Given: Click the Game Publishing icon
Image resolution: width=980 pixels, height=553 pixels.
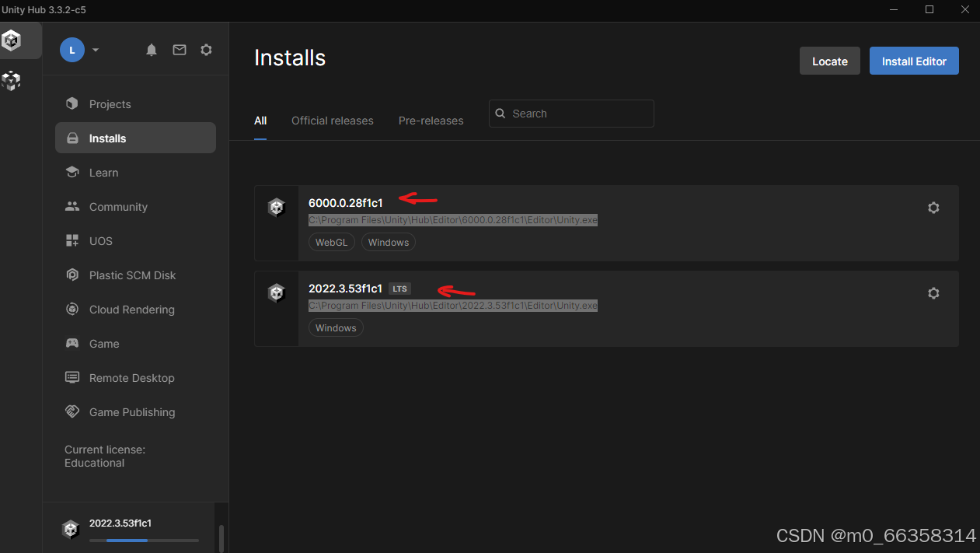Looking at the screenshot, I should click(x=72, y=412).
